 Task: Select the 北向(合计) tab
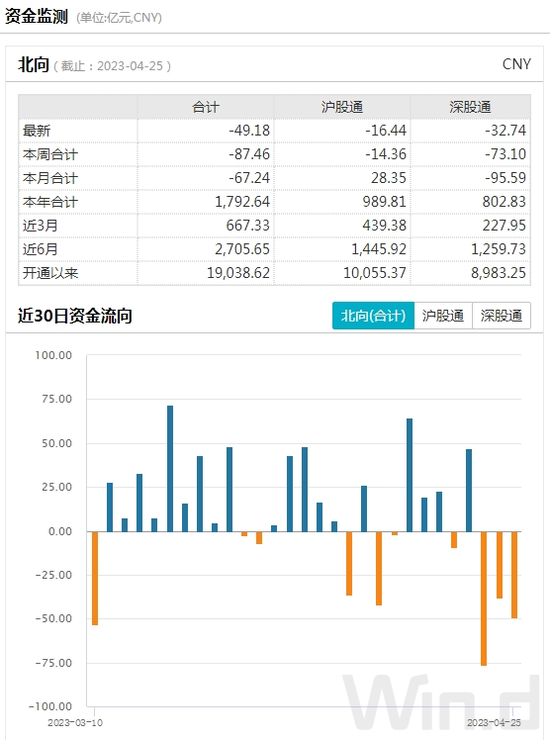click(373, 316)
